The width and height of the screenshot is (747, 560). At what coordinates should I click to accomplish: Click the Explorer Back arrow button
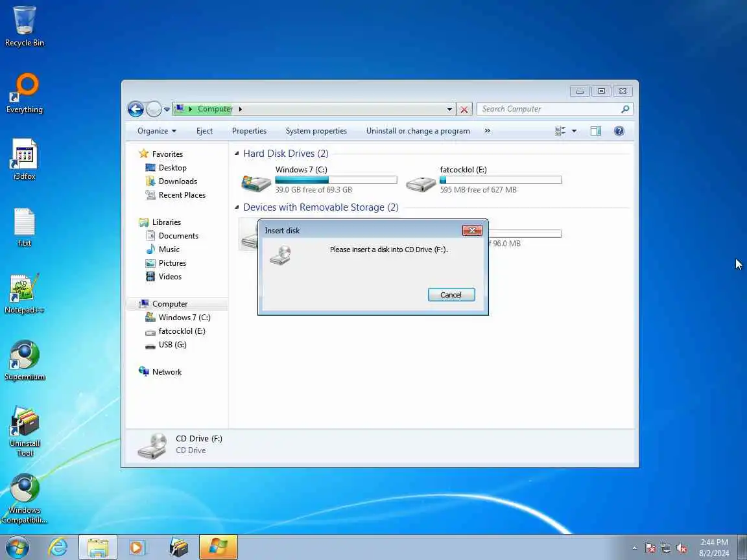point(136,109)
